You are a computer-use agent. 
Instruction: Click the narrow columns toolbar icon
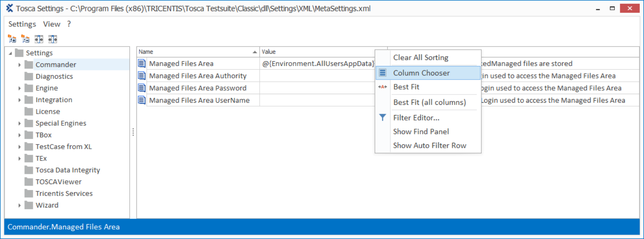(x=52, y=39)
